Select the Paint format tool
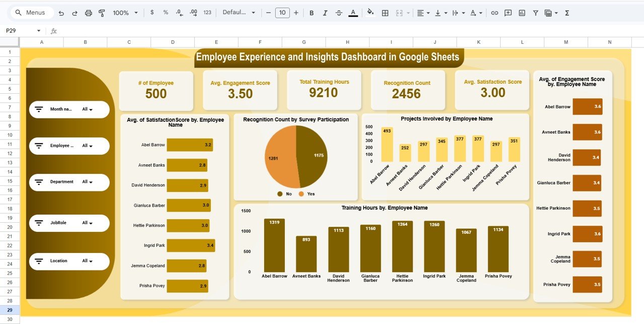Image resolution: width=644 pixels, height=324 pixels. point(102,13)
